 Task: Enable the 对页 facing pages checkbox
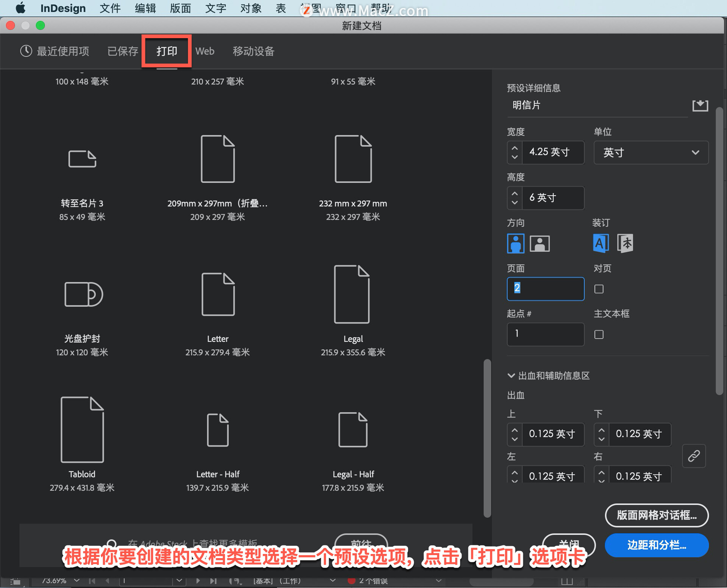pos(599,289)
